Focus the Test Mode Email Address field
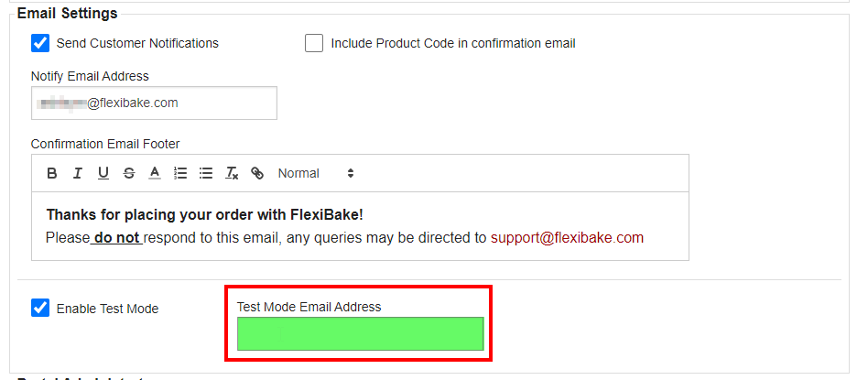868x380 pixels. (361, 333)
